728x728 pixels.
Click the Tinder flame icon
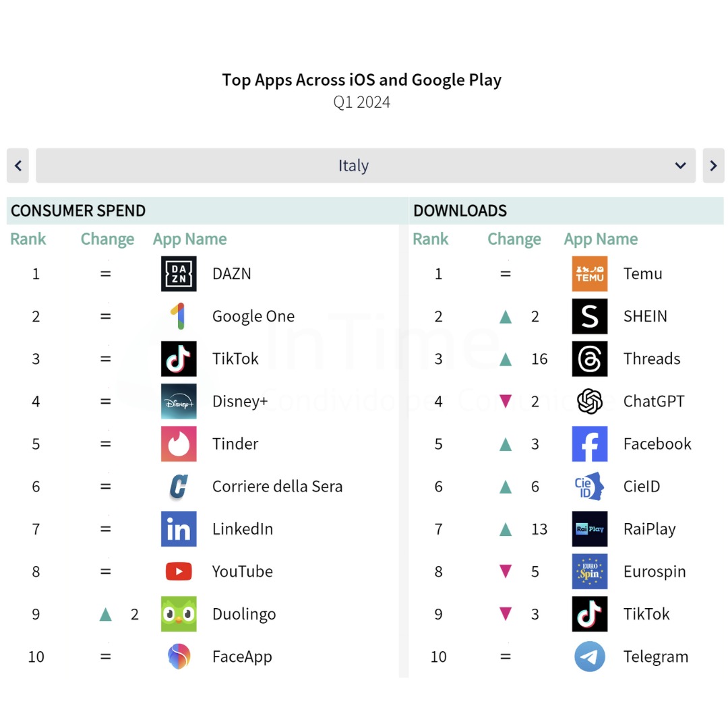tap(179, 444)
